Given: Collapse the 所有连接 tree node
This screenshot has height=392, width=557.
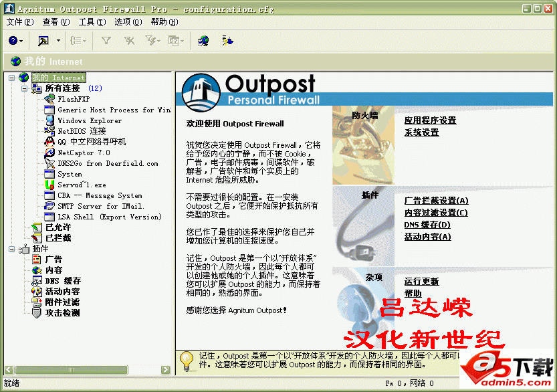Looking at the screenshot, I should (24, 88).
